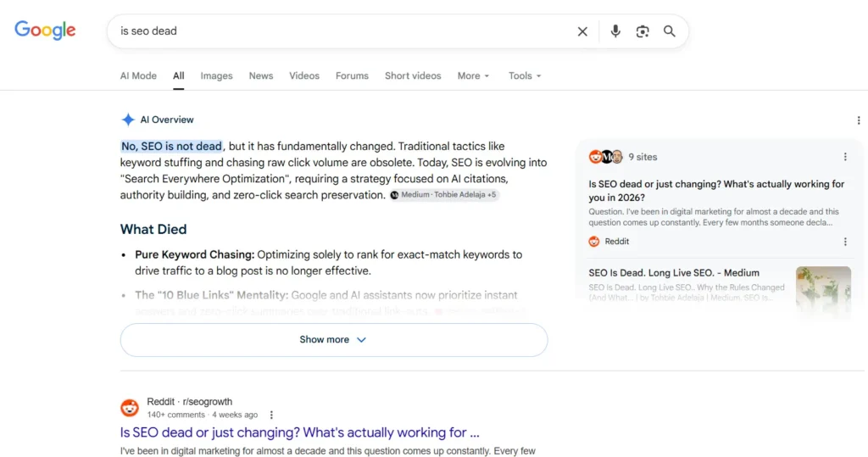
Task: Switch to the Videos tab
Action: pos(304,76)
